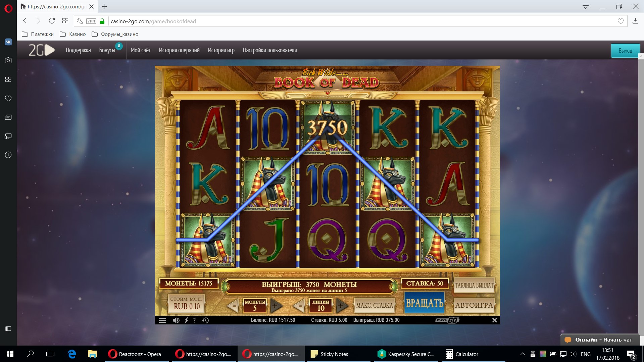
Task: Close the casino-2go browser tab
Action: [x=91, y=6]
